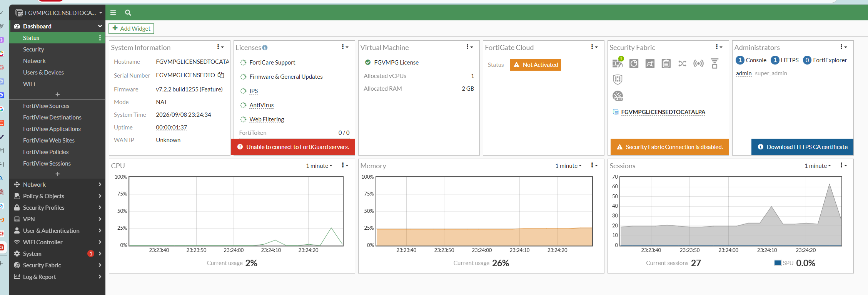
Task: Click the admin user link
Action: [744, 73]
